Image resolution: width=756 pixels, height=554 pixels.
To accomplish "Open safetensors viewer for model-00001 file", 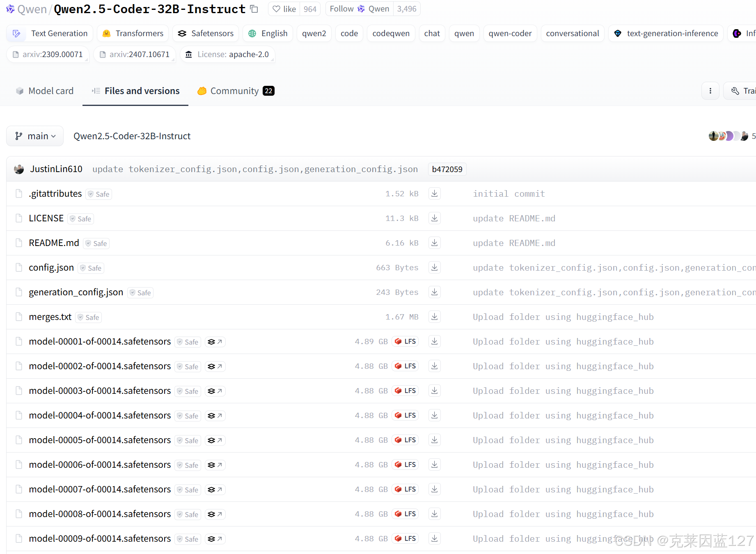I will (x=215, y=342).
